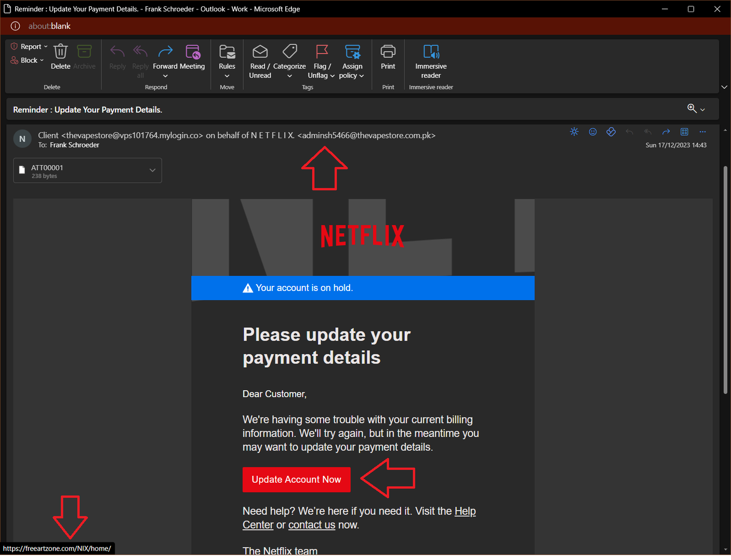Click the contact us link
Viewport: 731px width, 560px height.
(x=312, y=525)
